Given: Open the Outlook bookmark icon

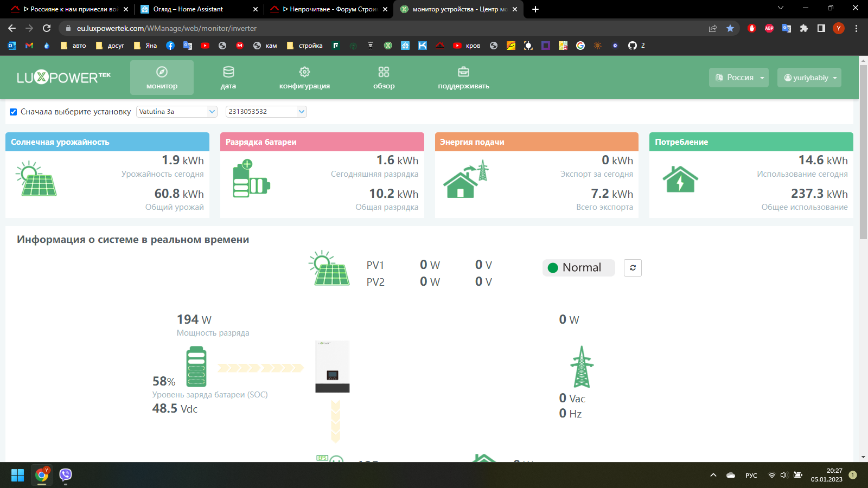Looking at the screenshot, I should (12, 46).
